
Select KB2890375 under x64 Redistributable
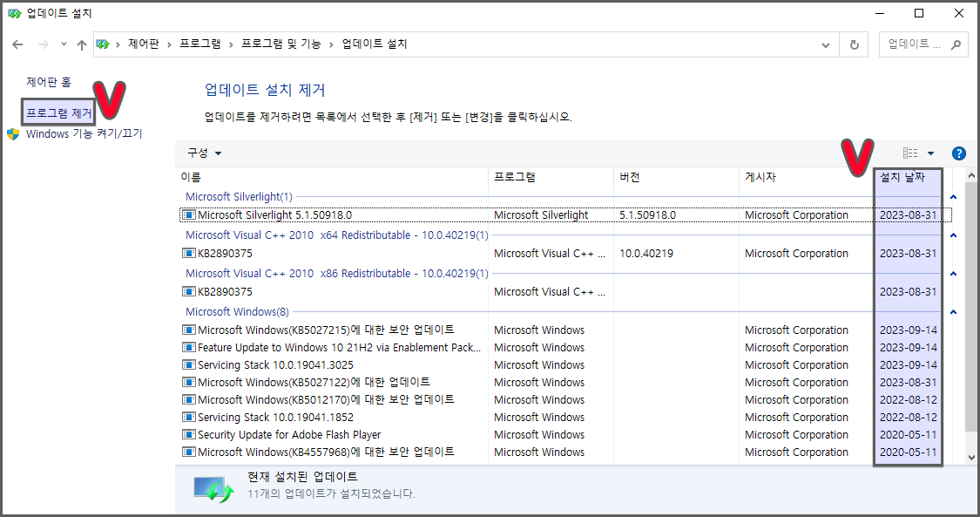click(x=565, y=253)
